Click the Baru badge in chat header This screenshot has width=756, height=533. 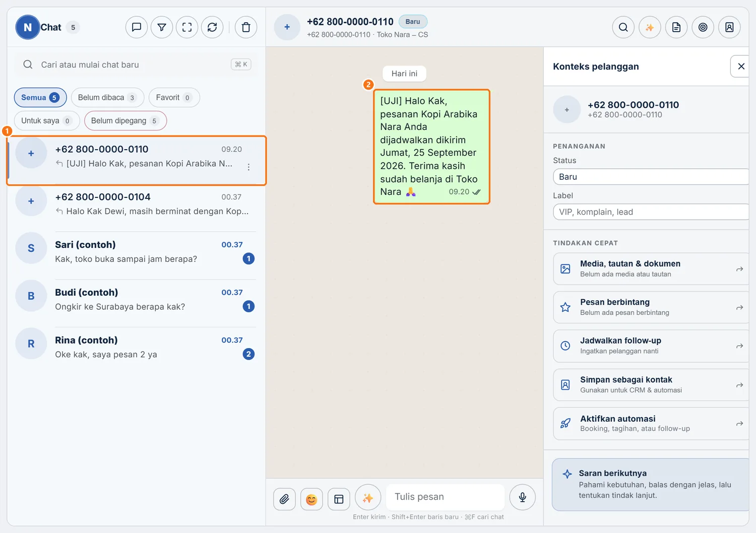pyautogui.click(x=413, y=22)
